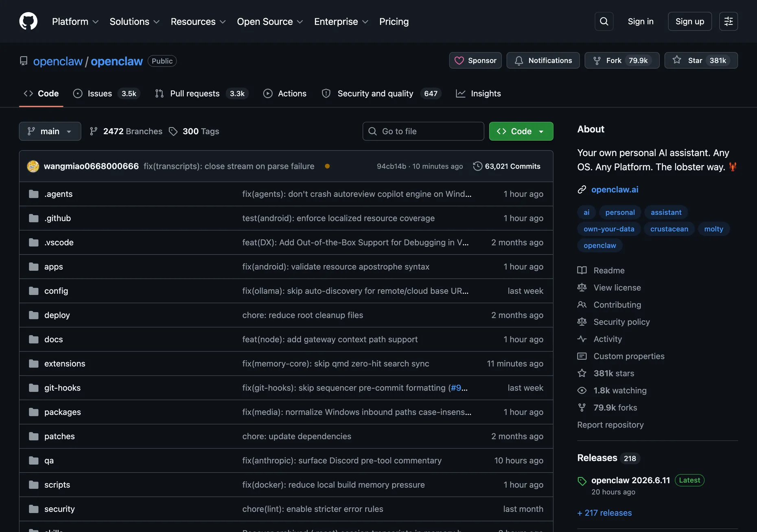Screen dimensions: 757x532
Task: Open the apps folder icon
Action: tap(34, 266)
